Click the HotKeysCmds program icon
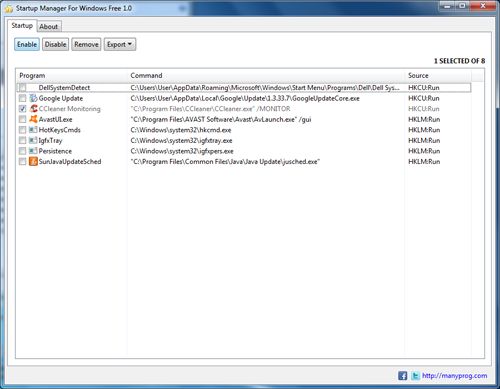Image resolution: width=500 pixels, height=389 pixels. click(33, 130)
